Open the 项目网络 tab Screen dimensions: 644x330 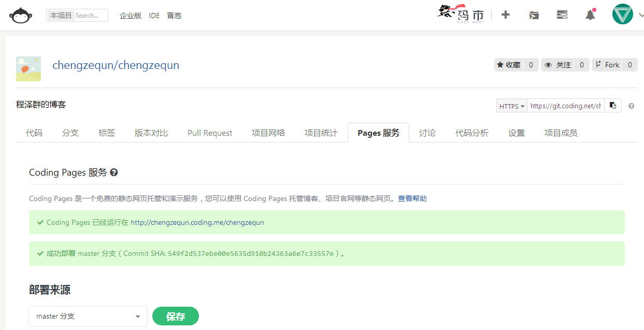[x=268, y=133]
